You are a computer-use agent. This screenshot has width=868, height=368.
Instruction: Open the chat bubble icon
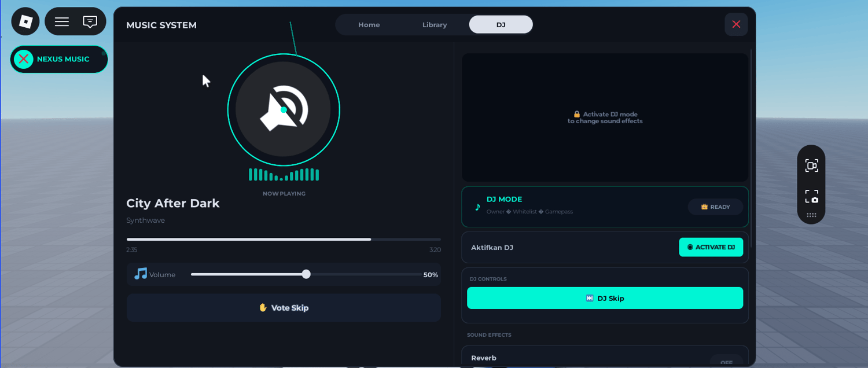pos(90,22)
